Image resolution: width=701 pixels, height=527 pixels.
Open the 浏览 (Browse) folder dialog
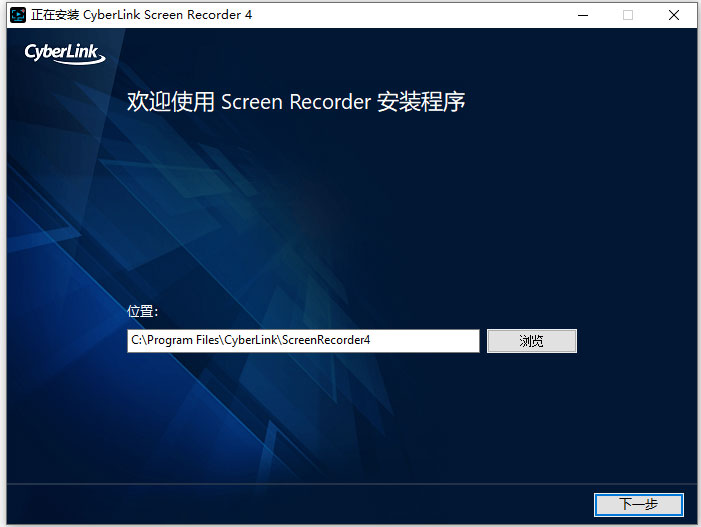(x=532, y=341)
